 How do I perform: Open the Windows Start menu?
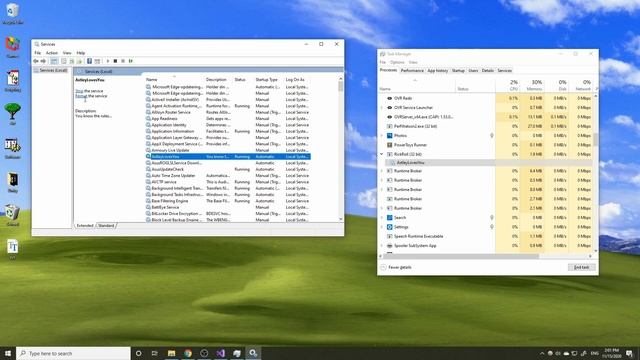click(x=8, y=353)
